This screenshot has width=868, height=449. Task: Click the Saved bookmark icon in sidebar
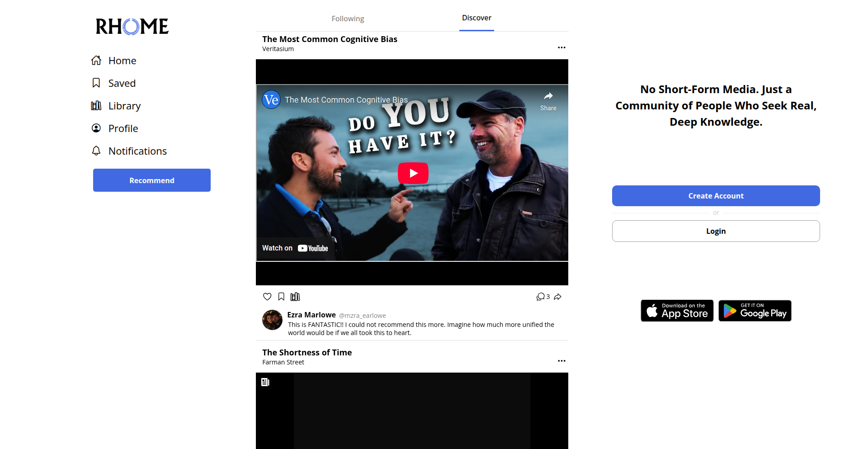tap(96, 83)
